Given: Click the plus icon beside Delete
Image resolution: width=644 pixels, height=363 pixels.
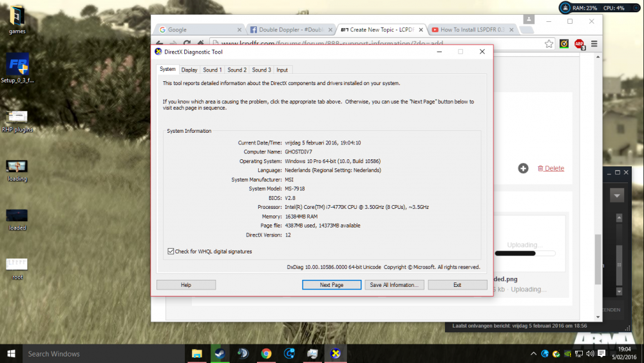Looking at the screenshot, I should click(523, 168).
